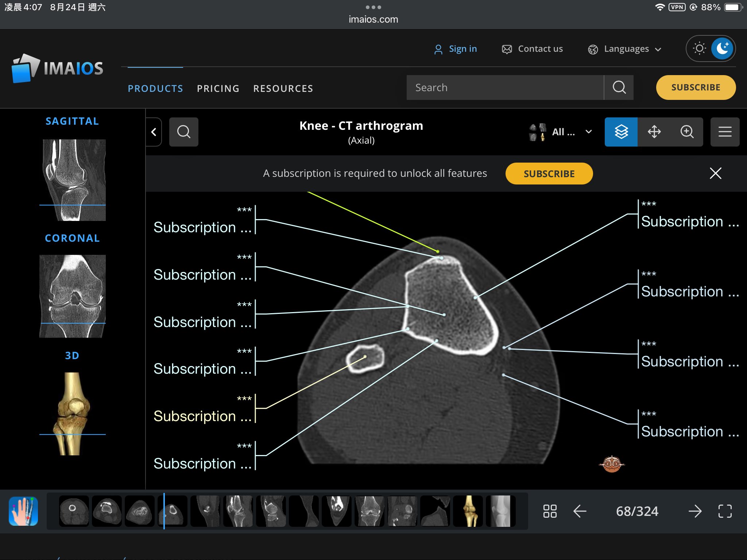Select the layers annotation tool
747x560 pixels.
click(621, 132)
